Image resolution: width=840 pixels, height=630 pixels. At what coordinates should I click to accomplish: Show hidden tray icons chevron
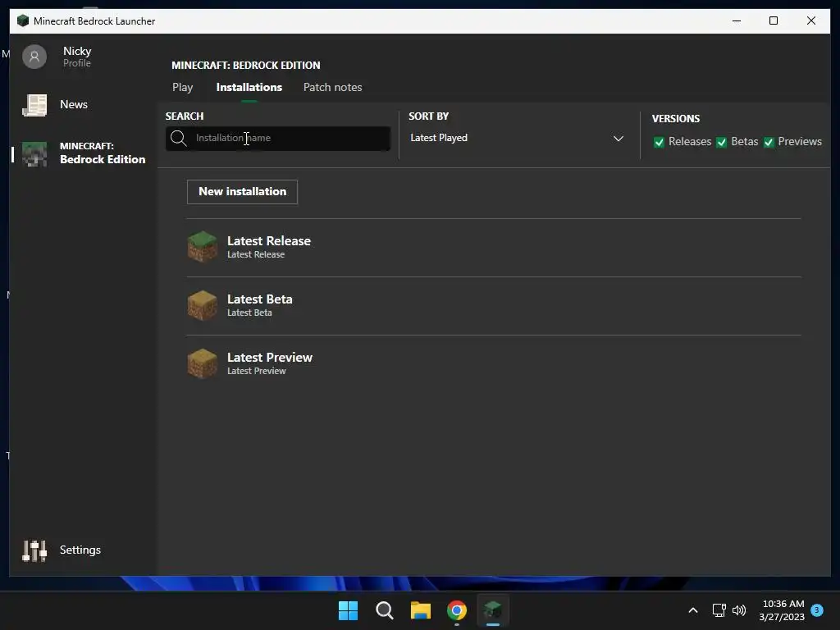coord(692,610)
